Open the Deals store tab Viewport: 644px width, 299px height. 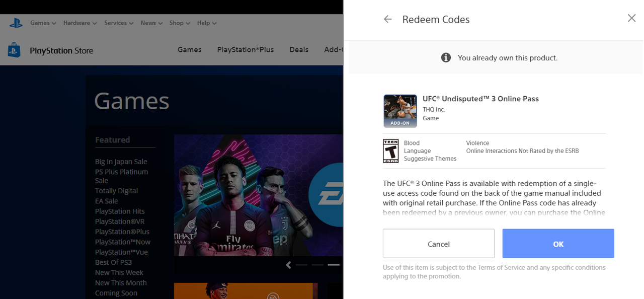pos(299,49)
